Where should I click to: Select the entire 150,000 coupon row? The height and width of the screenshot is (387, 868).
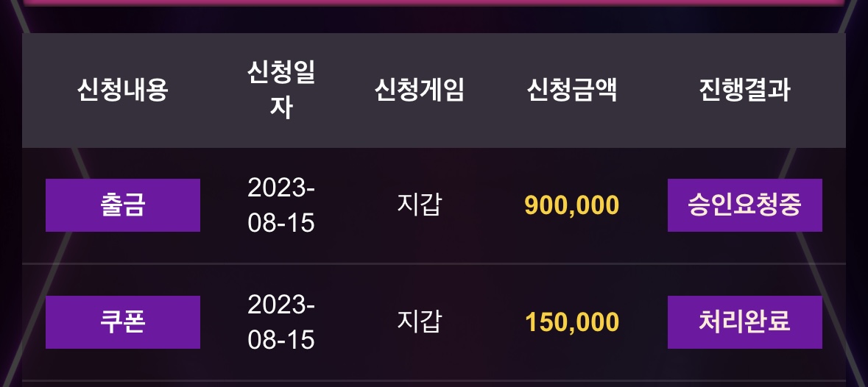434,322
